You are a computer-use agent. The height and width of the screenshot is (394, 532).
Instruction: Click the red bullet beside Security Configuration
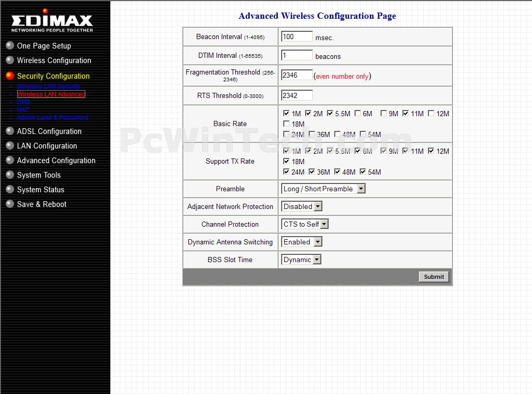point(10,76)
